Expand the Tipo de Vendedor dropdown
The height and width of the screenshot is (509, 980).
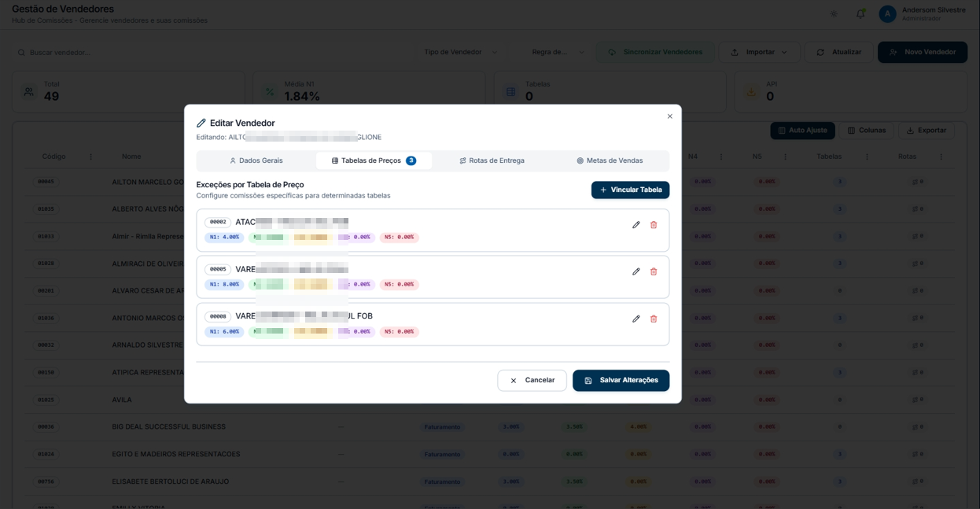[461, 52]
